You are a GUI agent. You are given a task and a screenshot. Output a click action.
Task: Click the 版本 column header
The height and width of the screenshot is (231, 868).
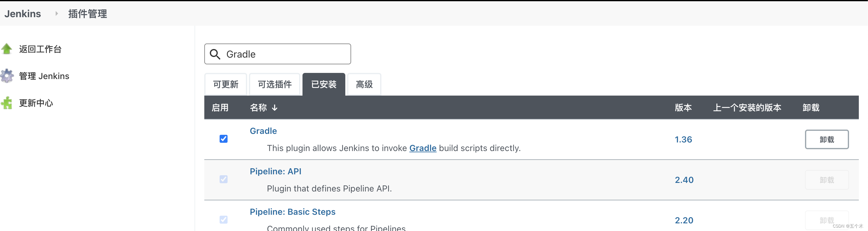coord(683,108)
